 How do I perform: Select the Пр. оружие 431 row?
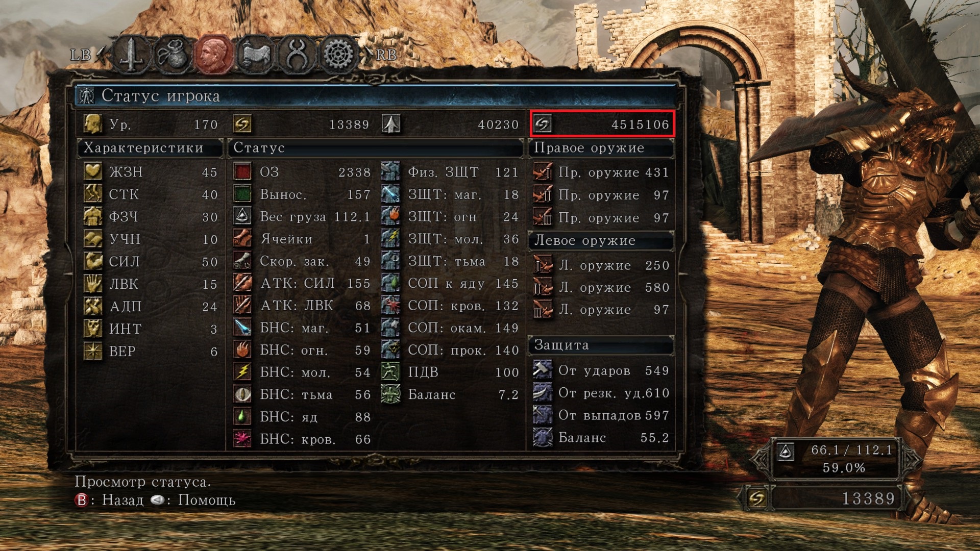[x=601, y=172]
